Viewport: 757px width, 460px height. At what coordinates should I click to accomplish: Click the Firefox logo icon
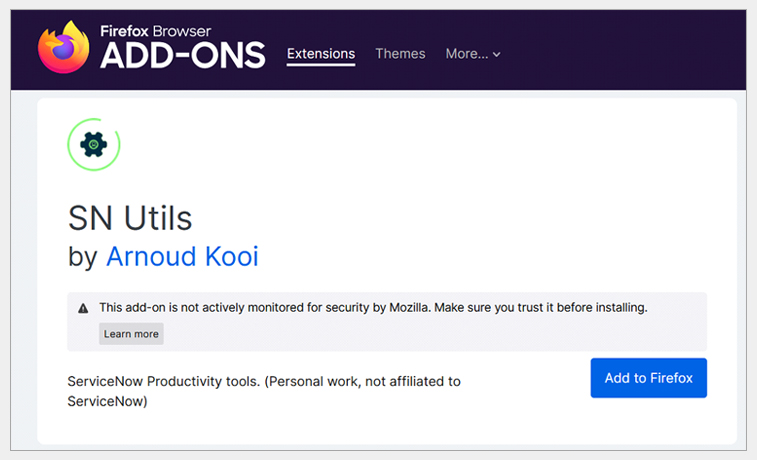pos(64,48)
